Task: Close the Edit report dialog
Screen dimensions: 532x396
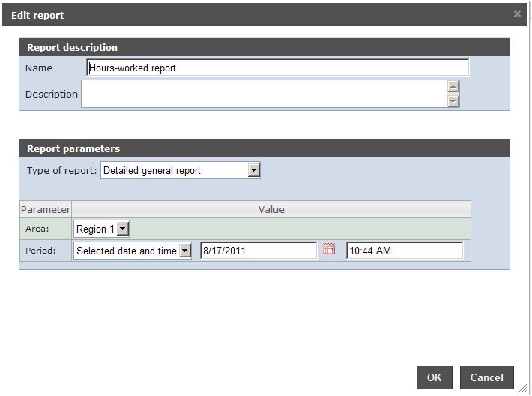Action: coord(517,14)
